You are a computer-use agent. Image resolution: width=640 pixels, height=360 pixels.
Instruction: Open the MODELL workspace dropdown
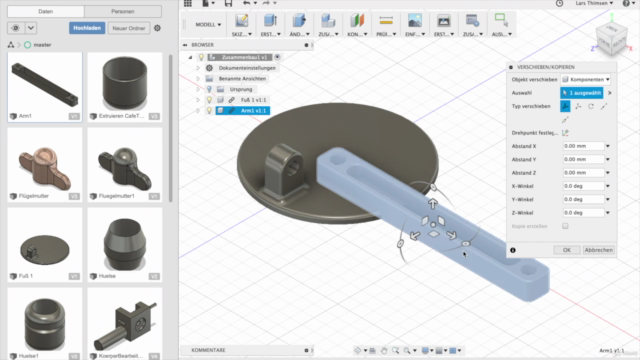208,24
